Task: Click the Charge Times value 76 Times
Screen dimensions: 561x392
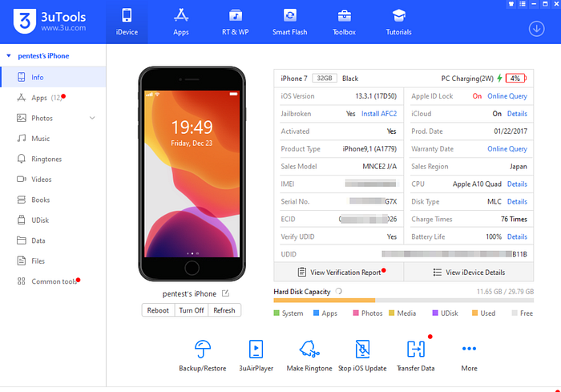Action: click(514, 219)
